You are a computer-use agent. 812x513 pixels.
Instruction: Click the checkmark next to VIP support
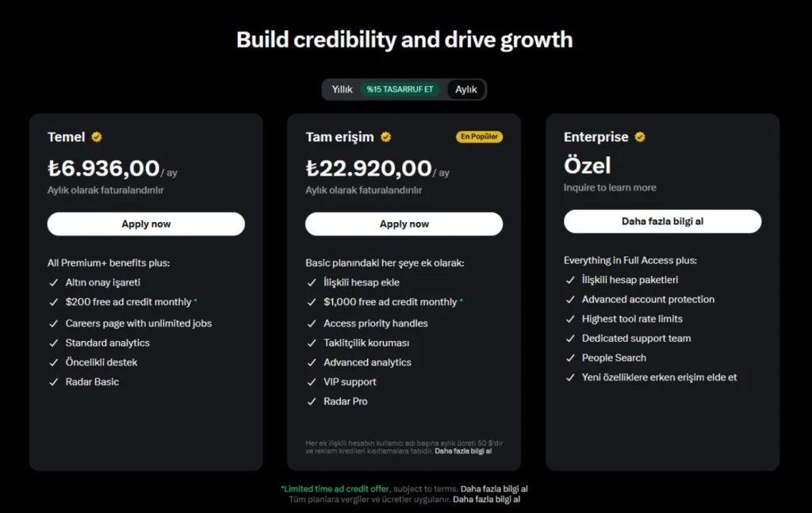pyautogui.click(x=312, y=381)
